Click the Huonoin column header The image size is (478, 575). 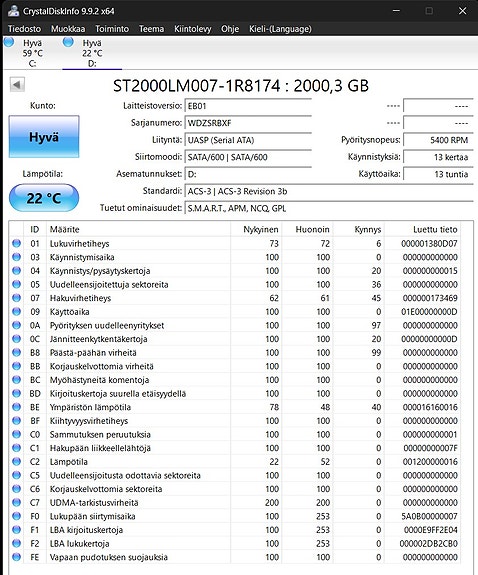[307, 229]
